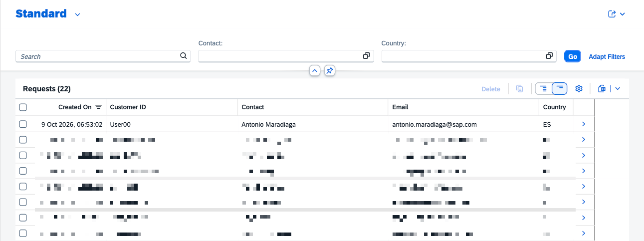Pin the filter header bar
This screenshot has width=644, height=241.
coord(329,71)
